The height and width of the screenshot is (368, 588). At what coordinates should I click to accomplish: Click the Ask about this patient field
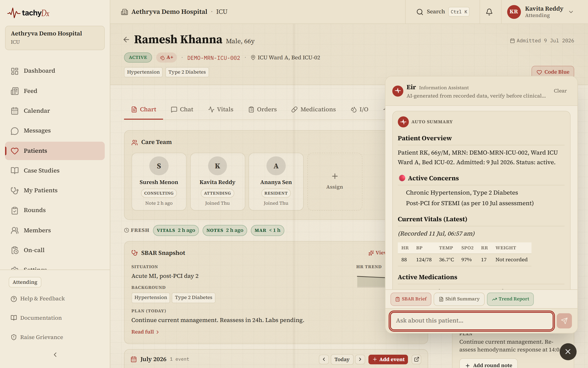click(x=472, y=321)
